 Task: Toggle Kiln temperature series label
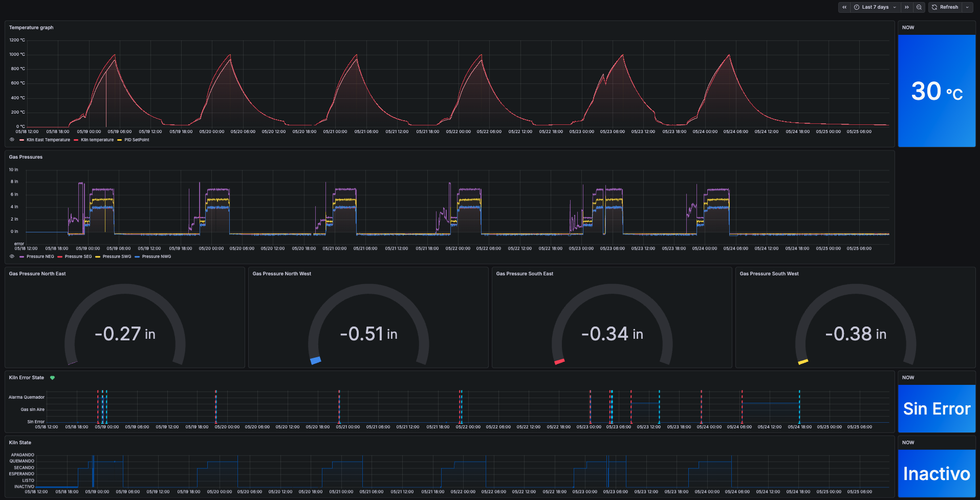point(97,140)
